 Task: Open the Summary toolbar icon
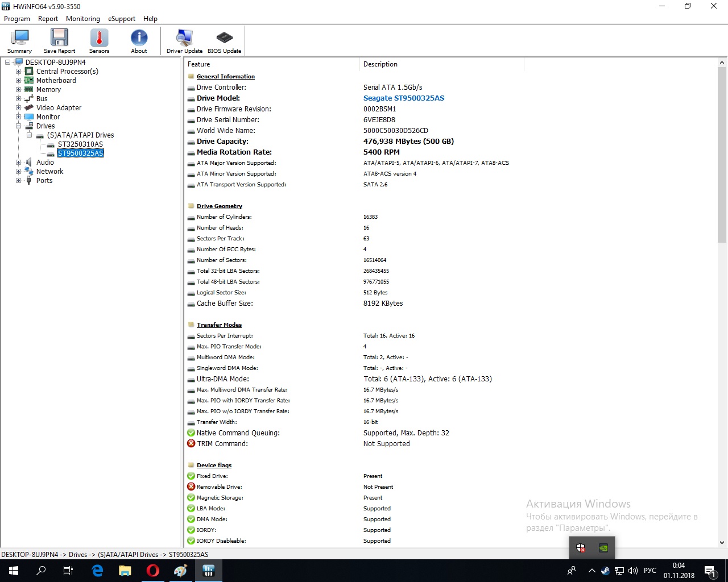tap(19, 41)
